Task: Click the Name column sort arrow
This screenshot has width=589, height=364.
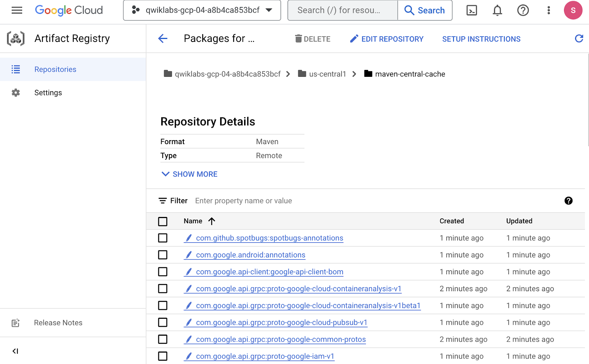Action: 211,221
